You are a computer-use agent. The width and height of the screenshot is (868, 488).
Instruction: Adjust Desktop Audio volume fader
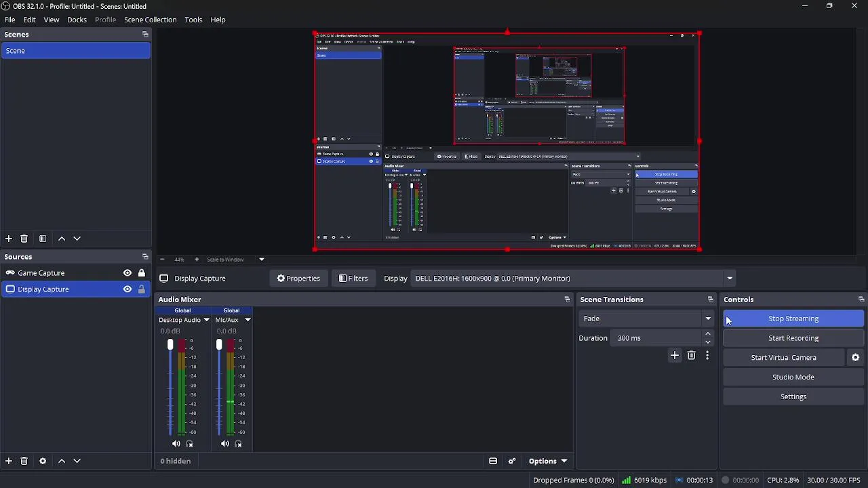coord(170,345)
